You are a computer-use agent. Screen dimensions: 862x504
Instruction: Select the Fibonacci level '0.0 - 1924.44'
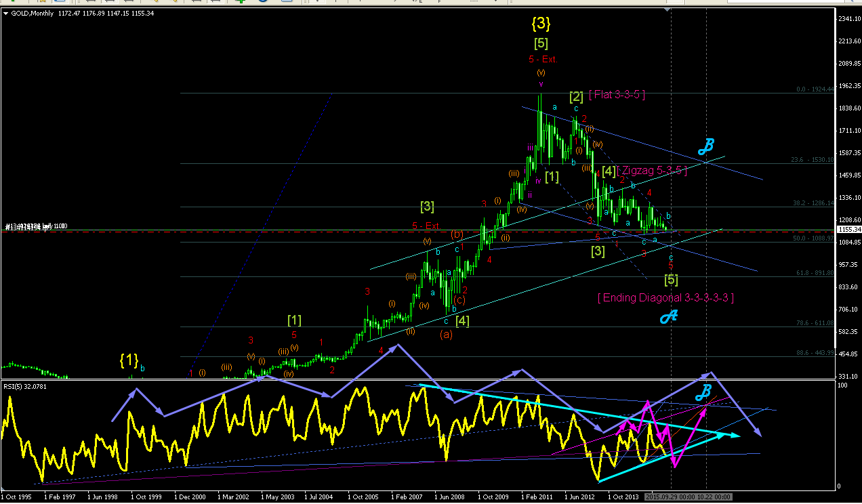click(815, 89)
